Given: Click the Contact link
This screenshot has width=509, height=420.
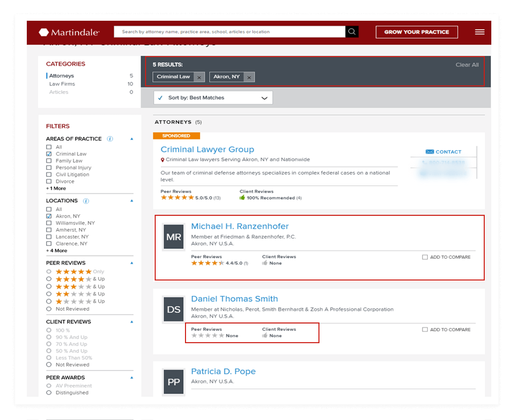Looking at the screenshot, I should (x=448, y=152).
